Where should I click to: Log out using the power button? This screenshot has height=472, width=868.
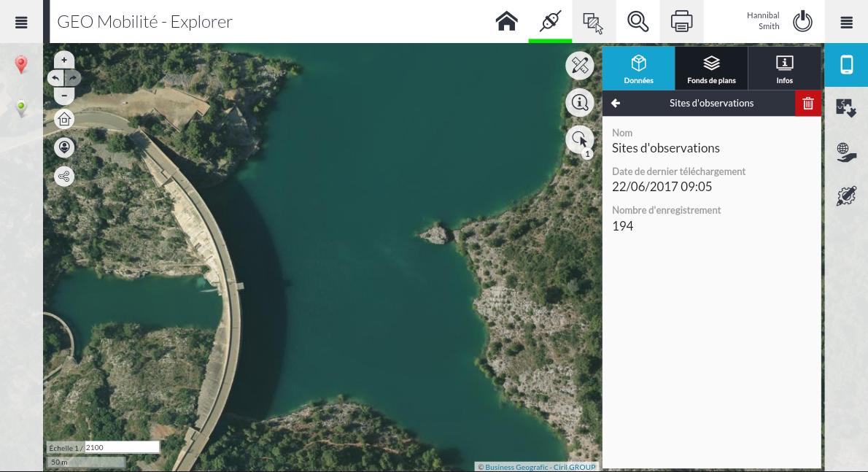[x=802, y=21]
